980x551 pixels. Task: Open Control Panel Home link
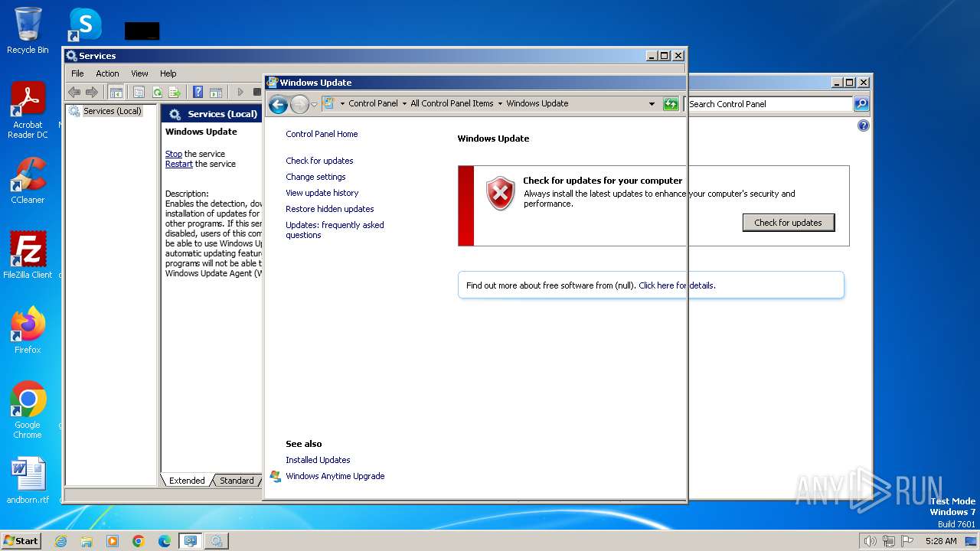coord(322,134)
